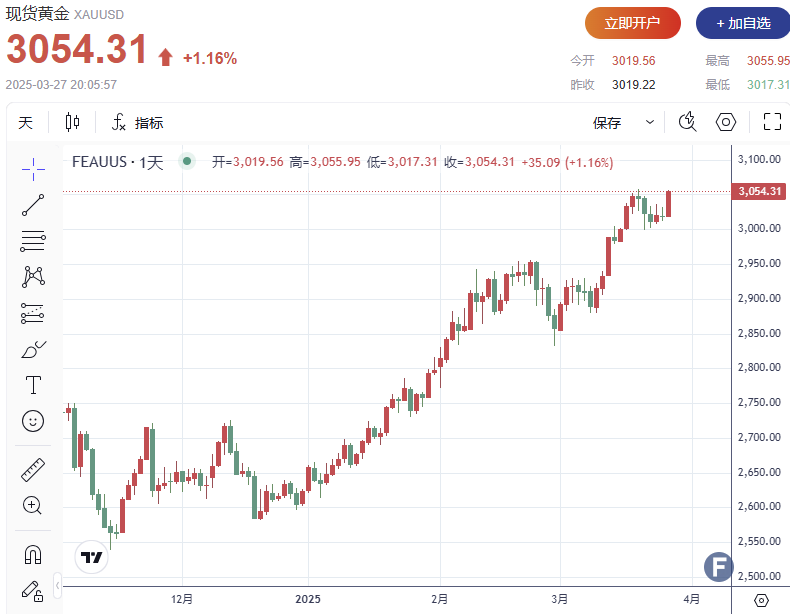Click the 加自选 button

743,23
